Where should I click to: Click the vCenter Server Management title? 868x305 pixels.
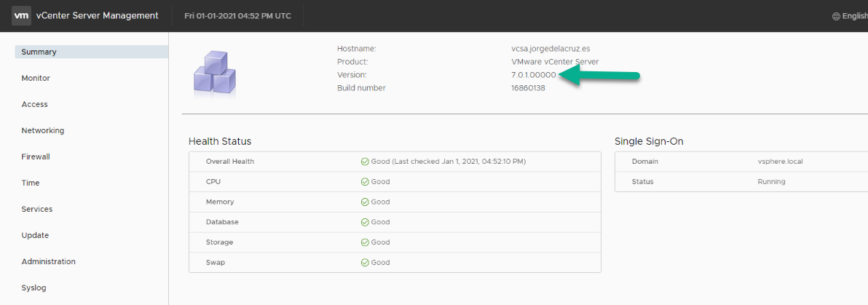point(98,16)
